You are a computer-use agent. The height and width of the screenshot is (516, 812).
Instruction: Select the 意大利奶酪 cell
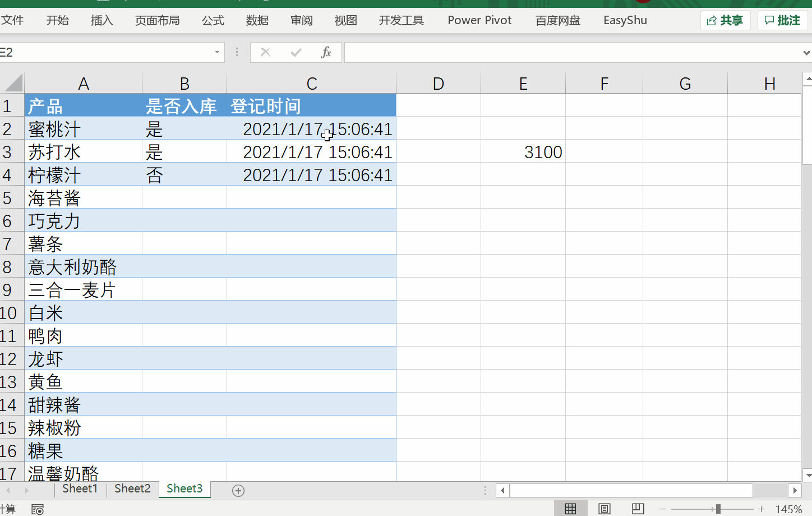(83, 267)
